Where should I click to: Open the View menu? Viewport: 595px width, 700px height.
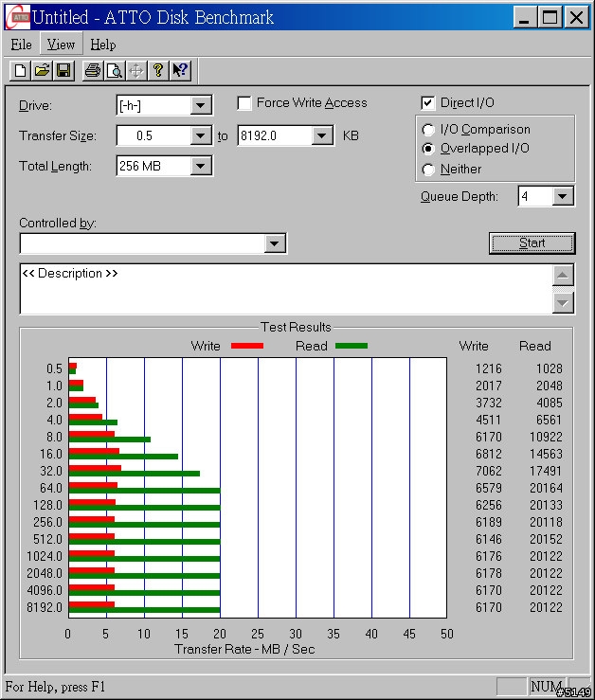(x=61, y=45)
